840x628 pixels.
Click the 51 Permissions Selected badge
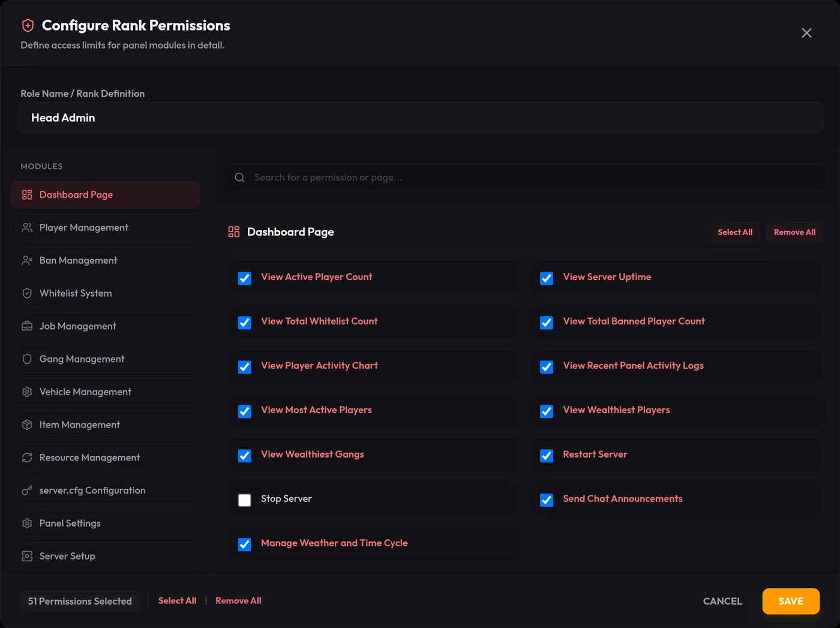[80, 601]
